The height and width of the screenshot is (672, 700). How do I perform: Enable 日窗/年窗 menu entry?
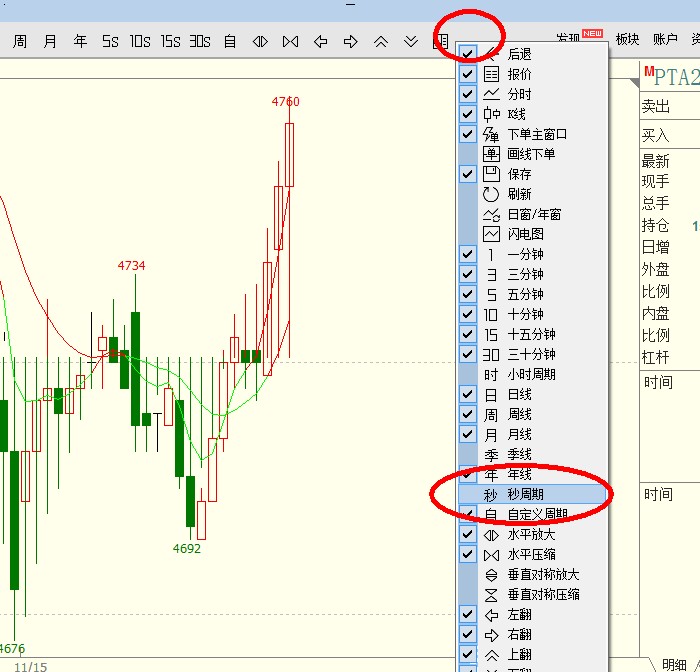(x=532, y=214)
